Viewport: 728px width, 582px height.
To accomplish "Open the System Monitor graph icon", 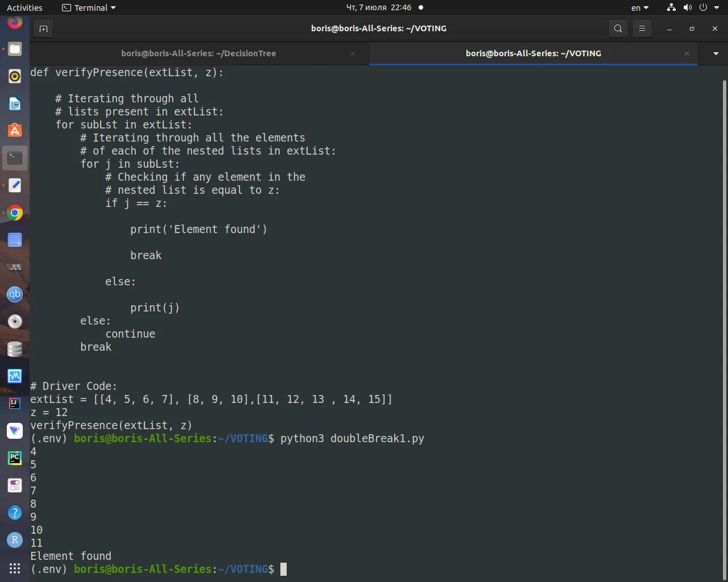I will pyautogui.click(x=15, y=376).
